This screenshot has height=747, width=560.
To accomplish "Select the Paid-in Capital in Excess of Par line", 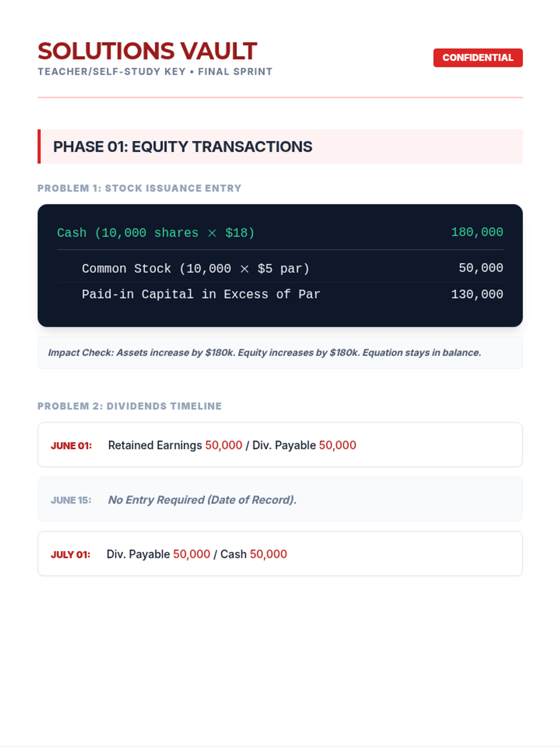I will tap(201, 294).
